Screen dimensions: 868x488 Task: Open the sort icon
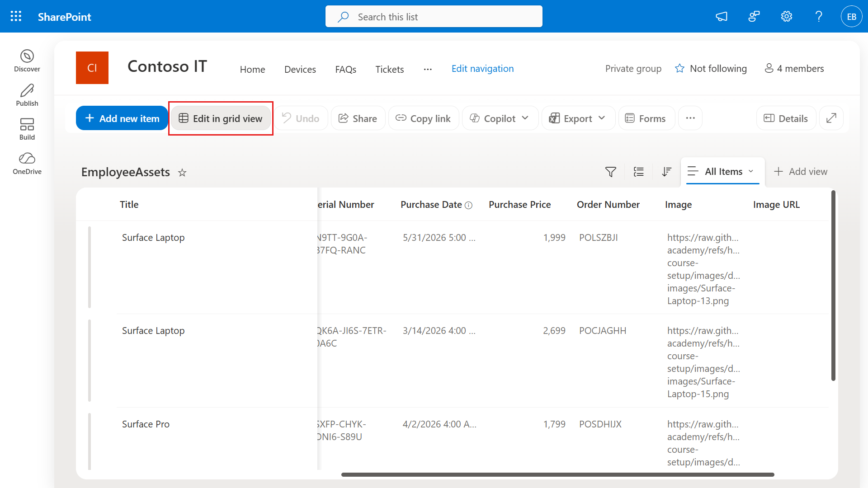point(666,172)
